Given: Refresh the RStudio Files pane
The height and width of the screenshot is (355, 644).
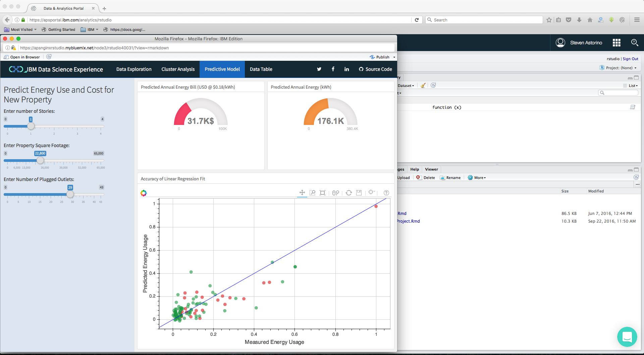Looking at the screenshot, I should 636,177.
